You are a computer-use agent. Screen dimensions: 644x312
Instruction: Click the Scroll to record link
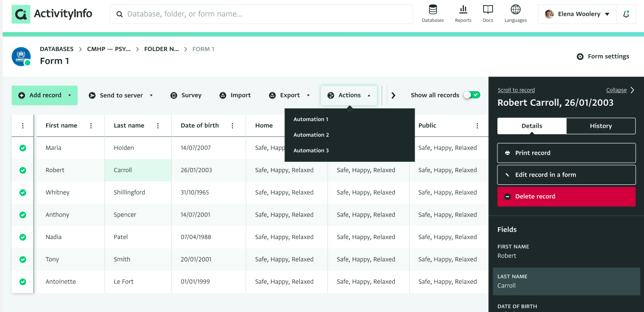pos(516,90)
